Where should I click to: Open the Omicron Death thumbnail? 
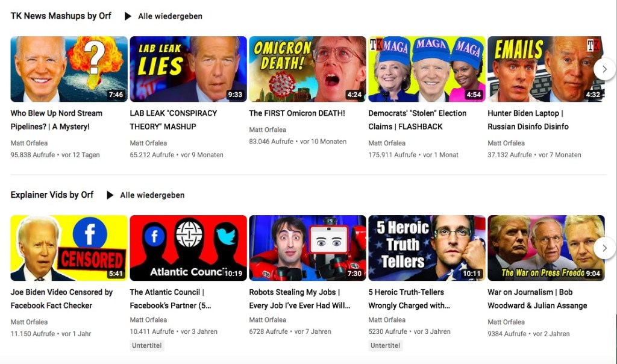308,69
